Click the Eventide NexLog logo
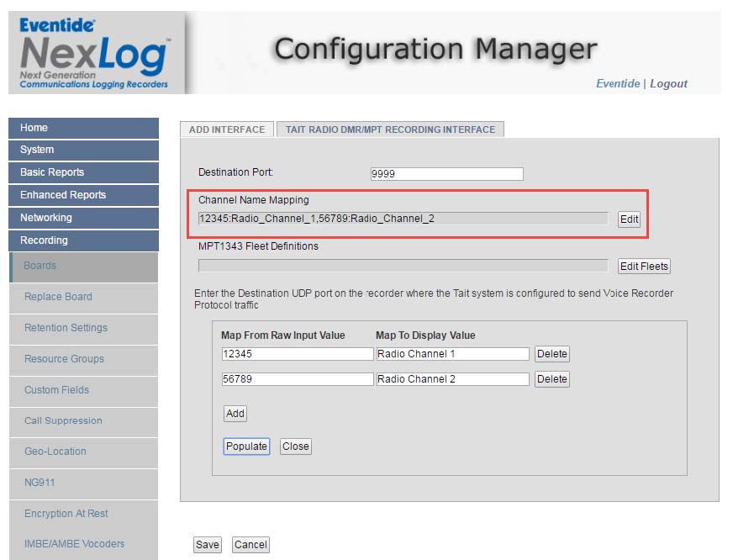 94,52
